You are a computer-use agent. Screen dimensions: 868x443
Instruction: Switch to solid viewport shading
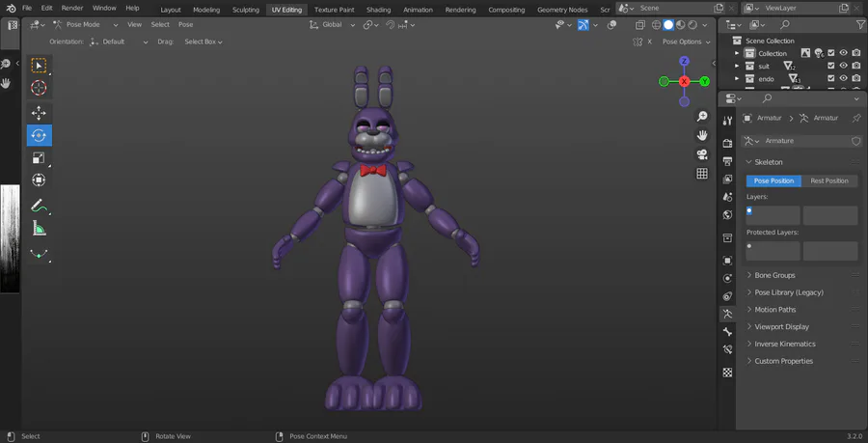tap(668, 25)
